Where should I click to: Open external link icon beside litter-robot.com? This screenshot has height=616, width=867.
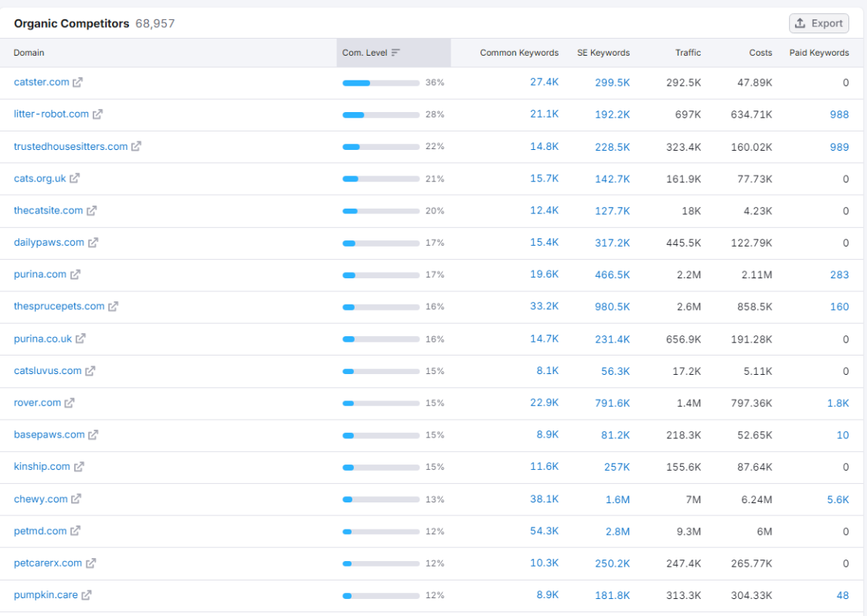click(97, 114)
